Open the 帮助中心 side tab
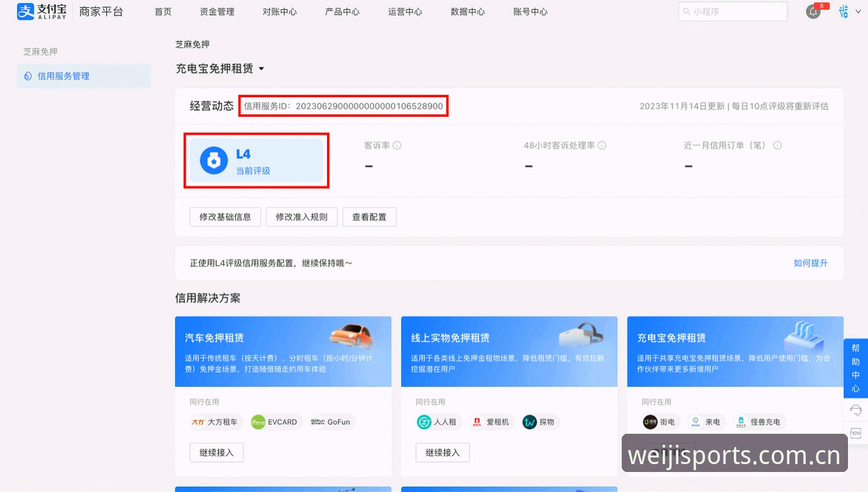The width and height of the screenshot is (868, 492). tap(856, 368)
